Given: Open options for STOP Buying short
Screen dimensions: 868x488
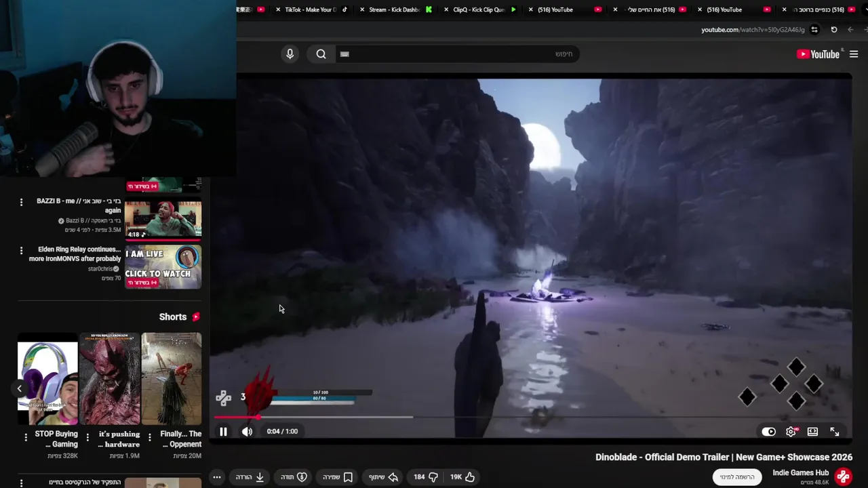Looking at the screenshot, I should 26,437.
